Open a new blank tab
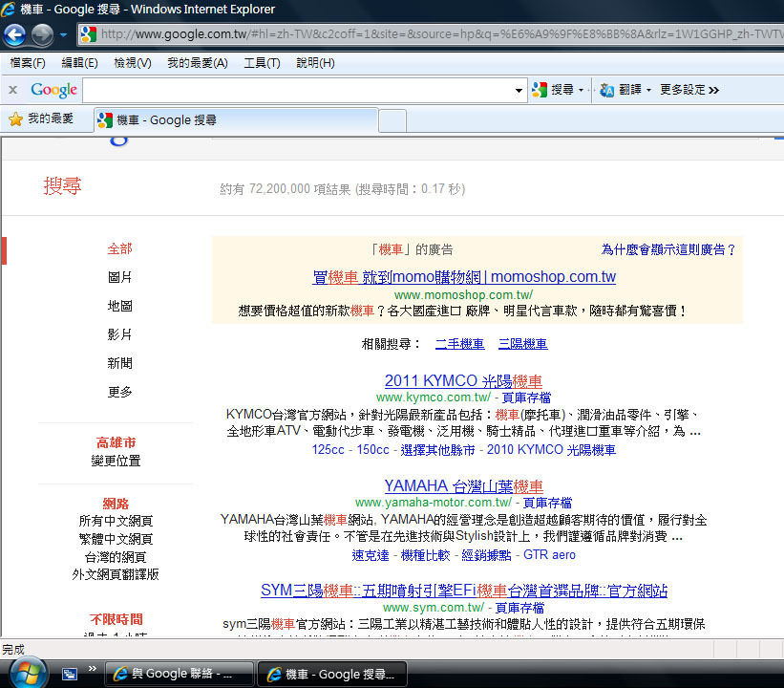 point(392,121)
